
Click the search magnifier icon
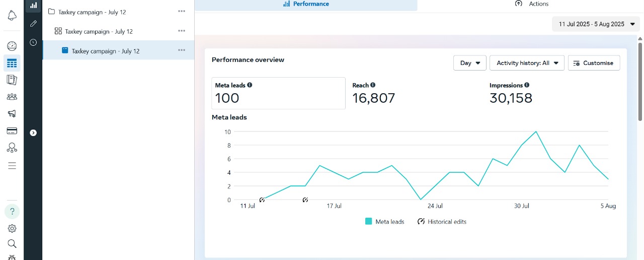pyautogui.click(x=12, y=244)
